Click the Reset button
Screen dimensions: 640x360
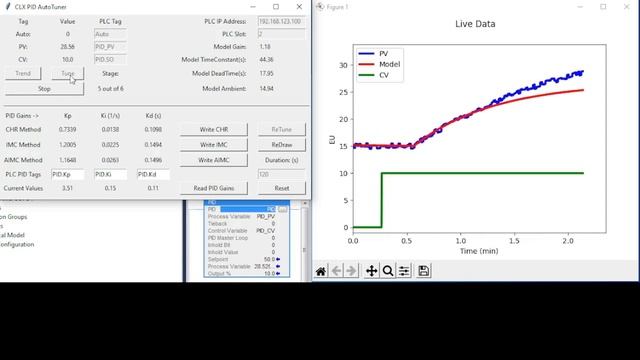click(x=282, y=188)
